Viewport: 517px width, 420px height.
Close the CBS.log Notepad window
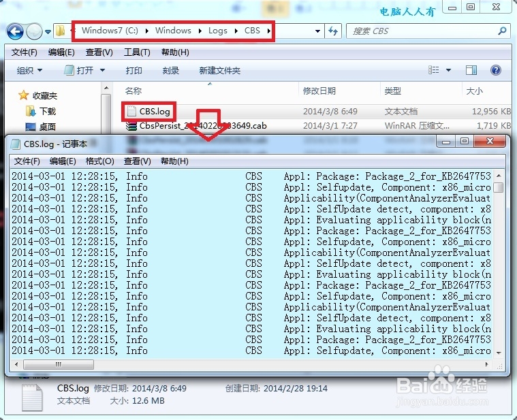coord(490,142)
